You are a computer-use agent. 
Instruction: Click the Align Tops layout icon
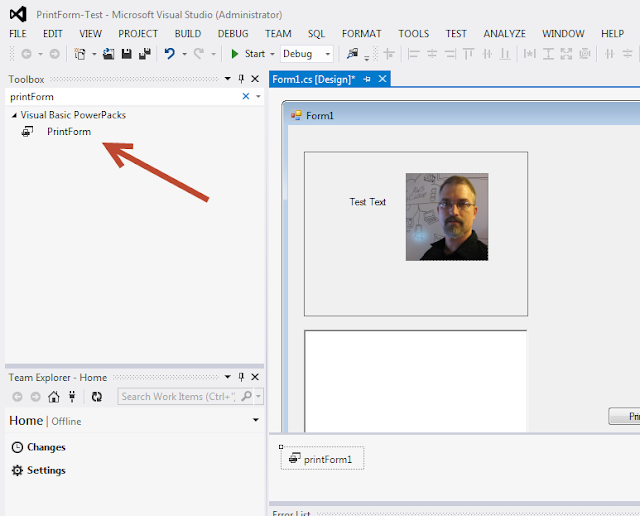pyautogui.click(x=469, y=54)
